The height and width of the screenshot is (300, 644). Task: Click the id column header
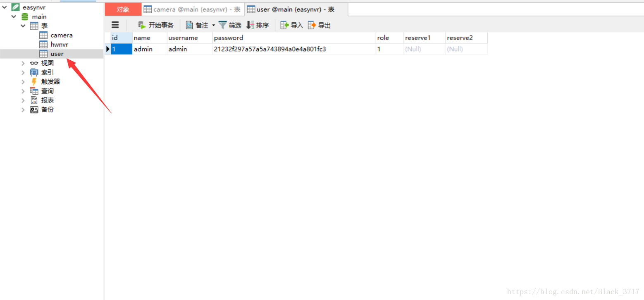[122, 38]
